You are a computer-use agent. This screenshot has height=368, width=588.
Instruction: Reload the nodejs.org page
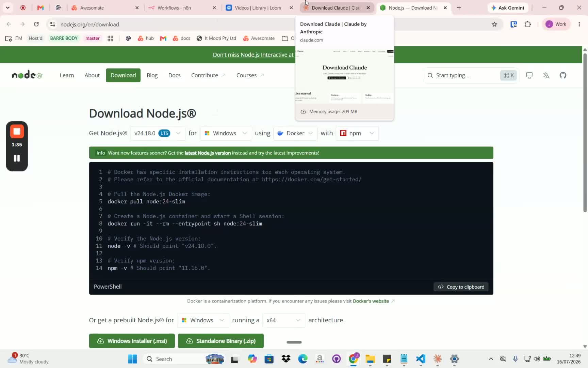[x=36, y=24]
